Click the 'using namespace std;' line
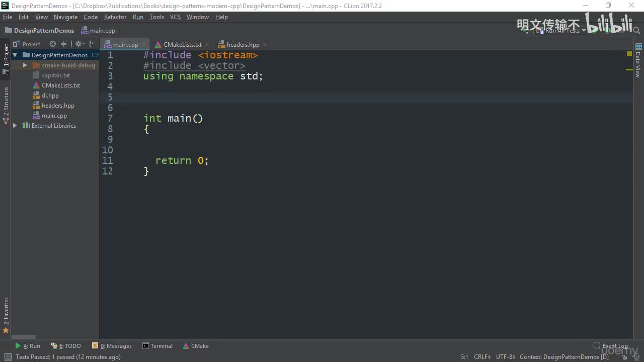Image resolution: width=644 pixels, height=362 pixels. coord(203,76)
